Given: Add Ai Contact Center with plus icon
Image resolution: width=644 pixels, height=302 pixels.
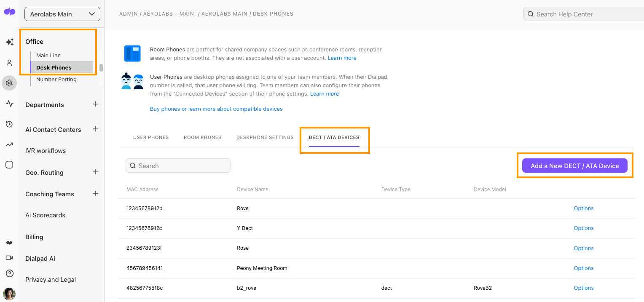Looking at the screenshot, I should point(96,129).
